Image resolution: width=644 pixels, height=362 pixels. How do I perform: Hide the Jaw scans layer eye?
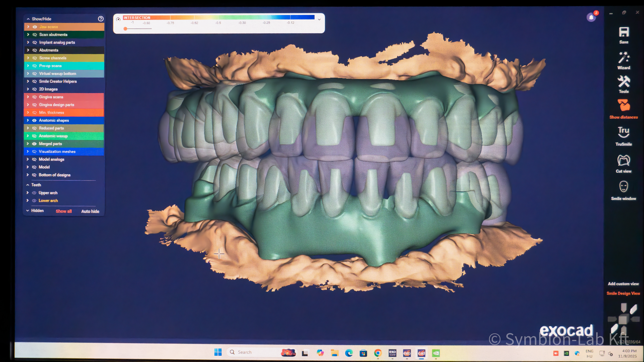click(x=35, y=27)
